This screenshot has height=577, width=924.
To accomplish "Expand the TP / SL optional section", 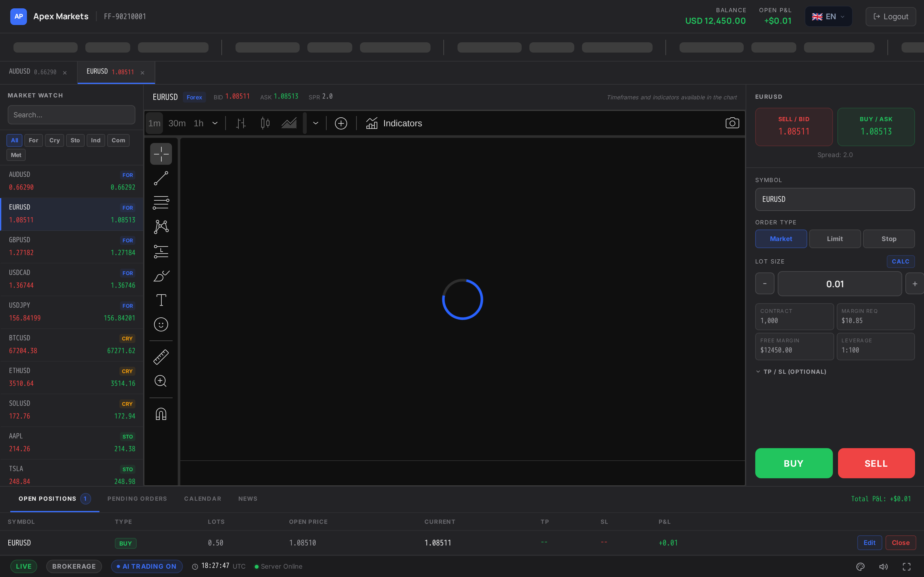I will (x=791, y=372).
